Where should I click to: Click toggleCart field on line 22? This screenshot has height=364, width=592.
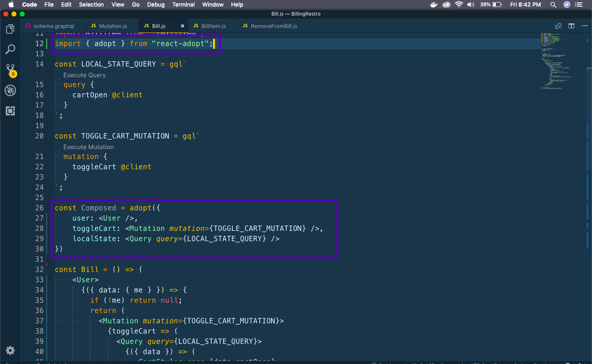pyautogui.click(x=94, y=167)
